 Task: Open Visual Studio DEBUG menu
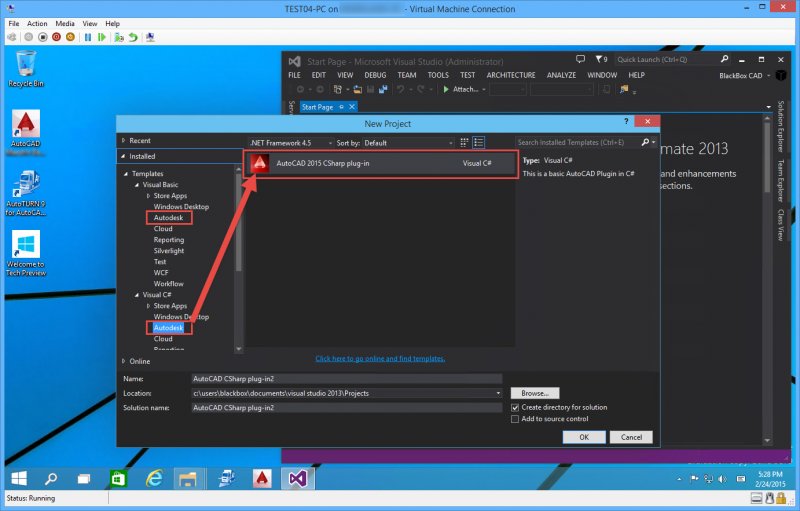tap(375, 75)
